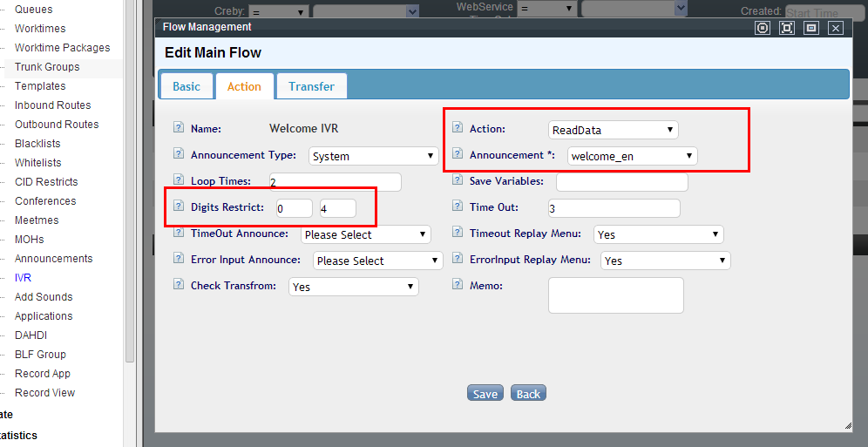Expand the Check Transfrom dropdown
868x447 pixels.
(353, 287)
